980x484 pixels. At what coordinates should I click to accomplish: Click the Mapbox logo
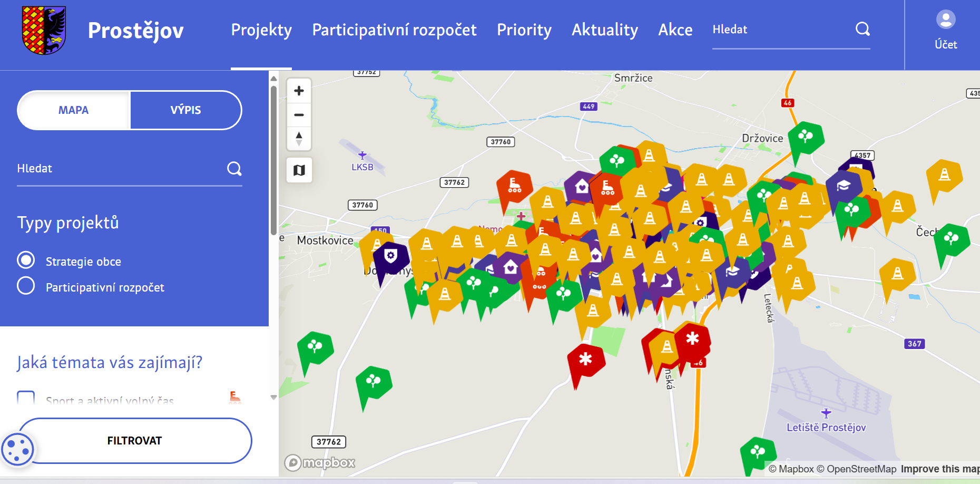pyautogui.click(x=320, y=463)
